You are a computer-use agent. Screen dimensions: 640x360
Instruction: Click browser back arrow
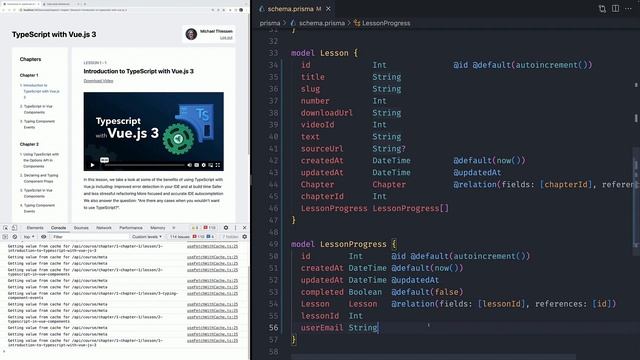coord(4,10)
